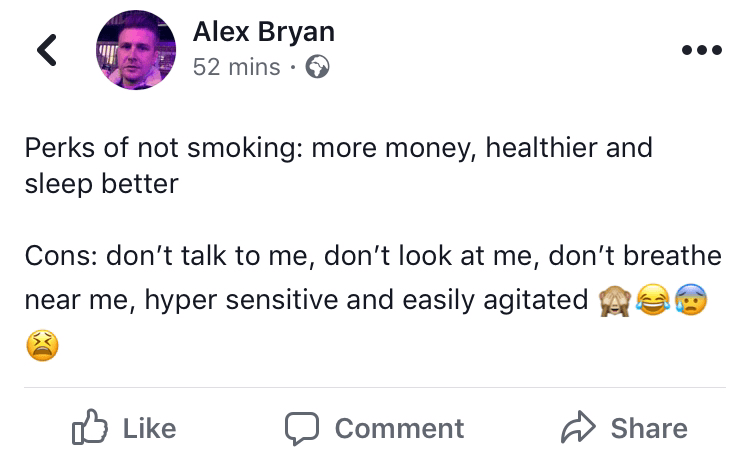
Task: Tap the Comment speech bubble icon
Action: 301,428
